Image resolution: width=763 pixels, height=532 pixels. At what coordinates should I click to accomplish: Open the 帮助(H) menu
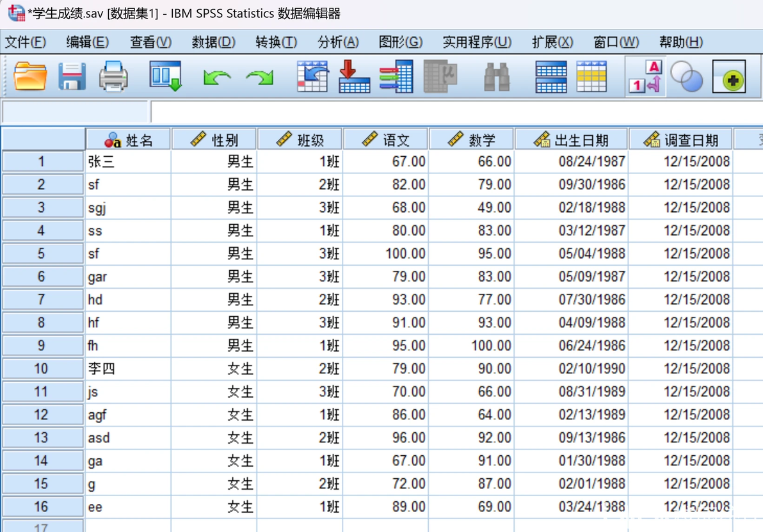point(681,42)
